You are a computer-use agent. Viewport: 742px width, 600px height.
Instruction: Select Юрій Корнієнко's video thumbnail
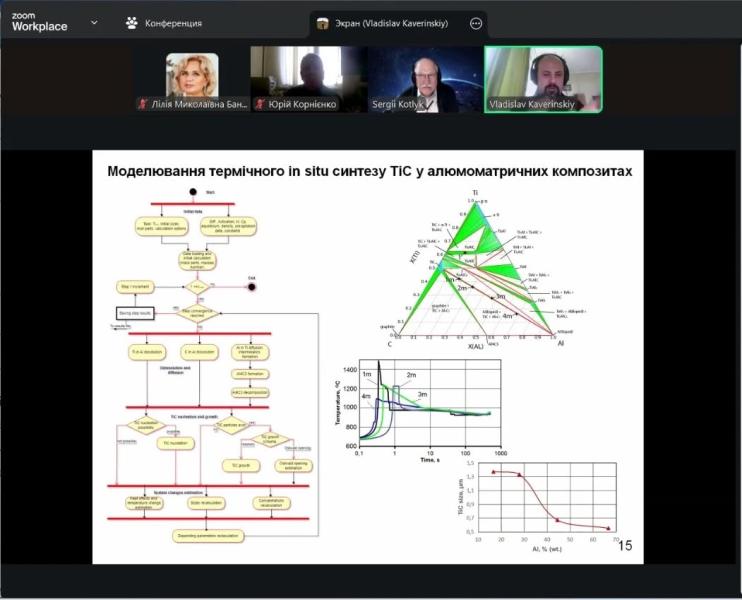(x=309, y=74)
